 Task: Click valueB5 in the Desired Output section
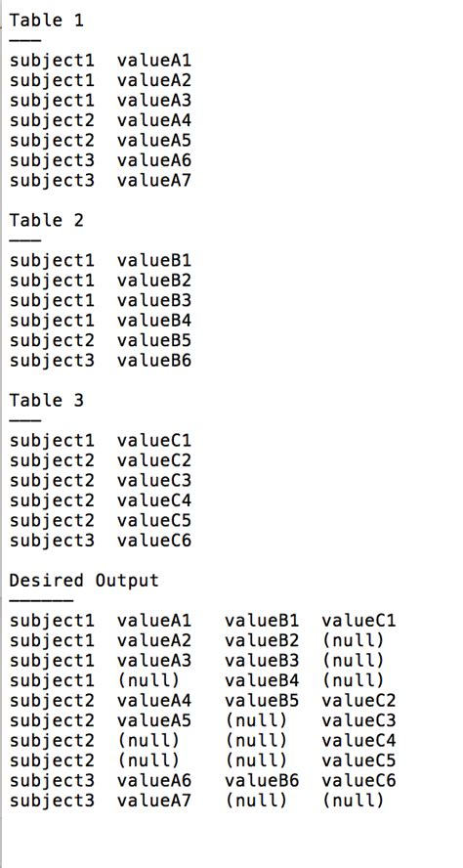pos(262,701)
